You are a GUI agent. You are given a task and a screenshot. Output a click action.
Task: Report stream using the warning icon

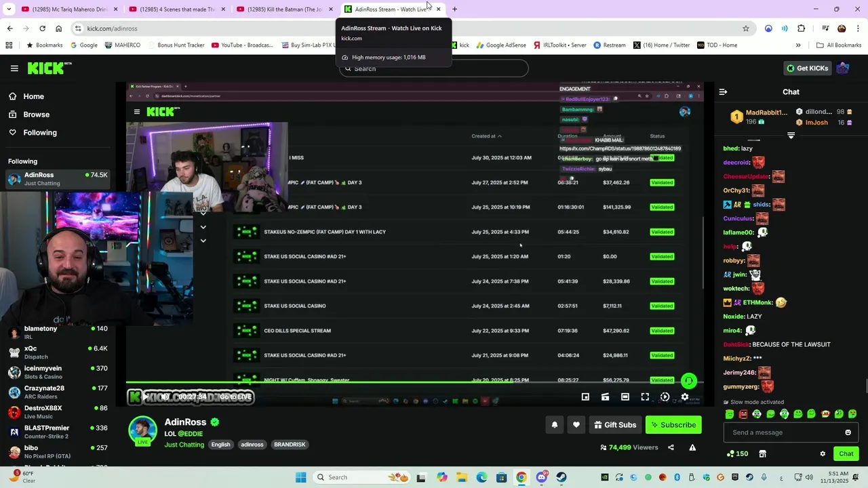tap(692, 447)
